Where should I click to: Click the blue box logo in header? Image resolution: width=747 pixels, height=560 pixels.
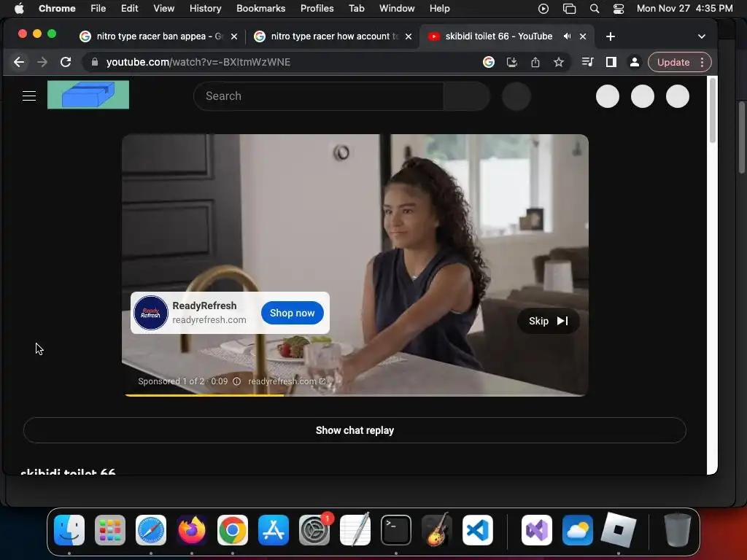(88, 95)
